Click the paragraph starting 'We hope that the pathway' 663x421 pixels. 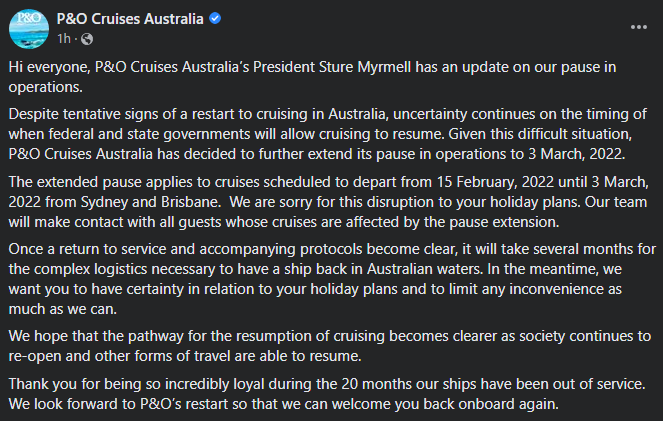tap(330, 346)
